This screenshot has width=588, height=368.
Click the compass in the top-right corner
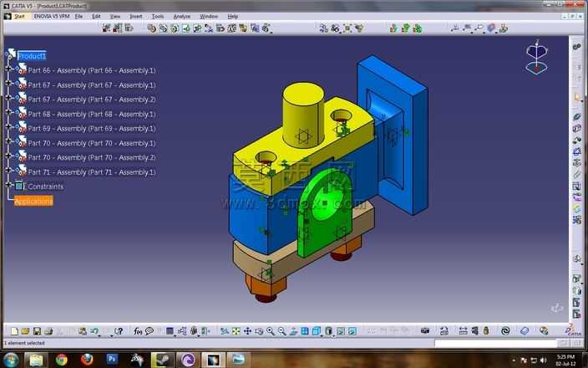tap(536, 57)
